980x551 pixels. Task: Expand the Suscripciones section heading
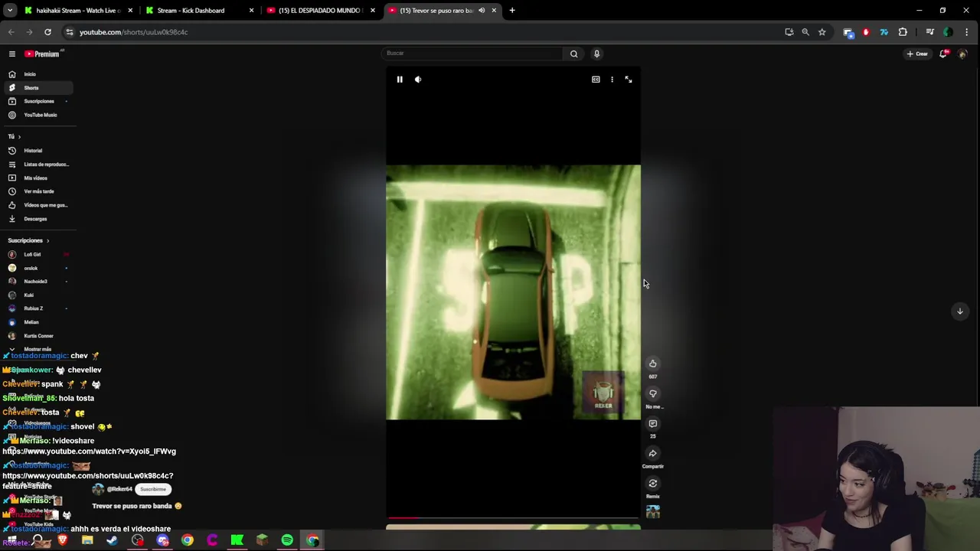[x=28, y=240]
